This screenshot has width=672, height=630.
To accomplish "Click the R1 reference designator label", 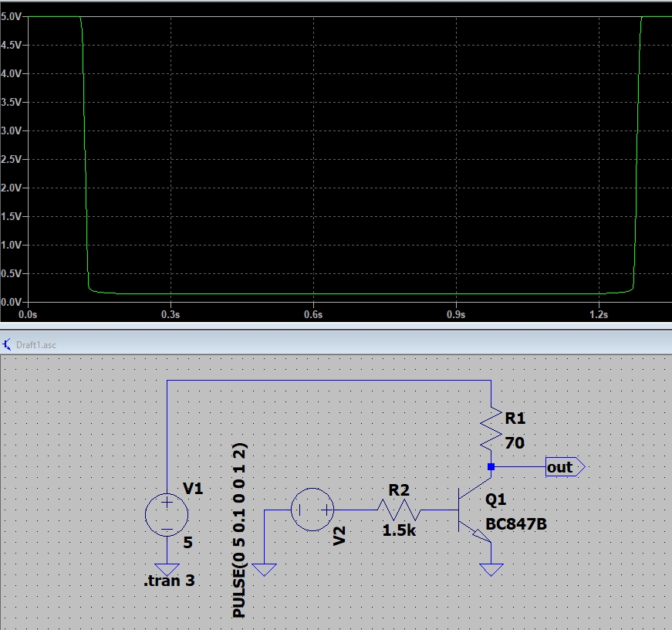I will pyautogui.click(x=515, y=418).
